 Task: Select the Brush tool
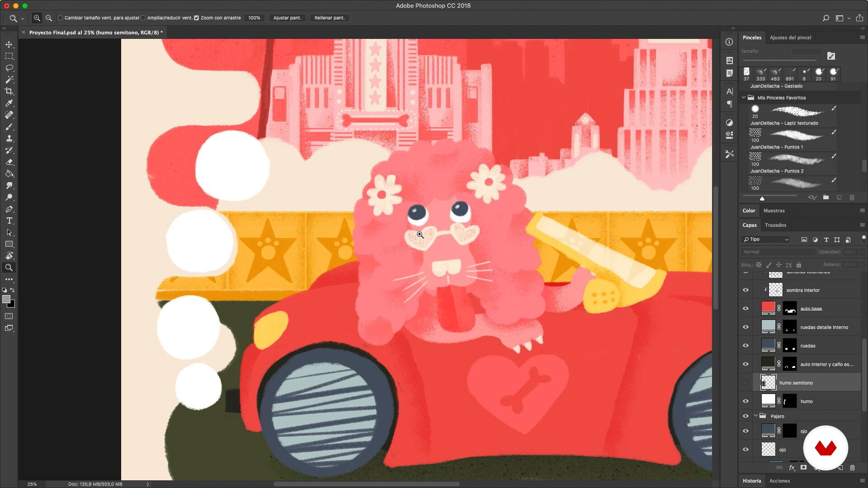coord(9,127)
